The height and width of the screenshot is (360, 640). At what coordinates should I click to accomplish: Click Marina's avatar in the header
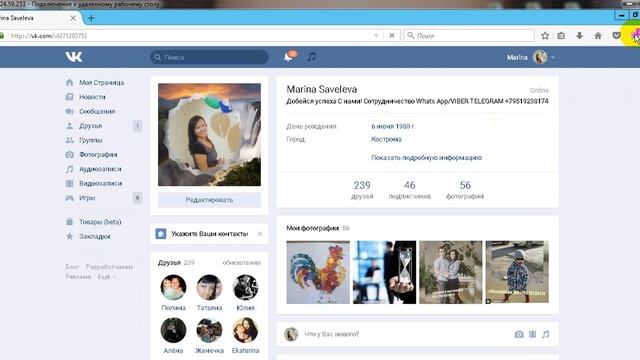coord(540,57)
